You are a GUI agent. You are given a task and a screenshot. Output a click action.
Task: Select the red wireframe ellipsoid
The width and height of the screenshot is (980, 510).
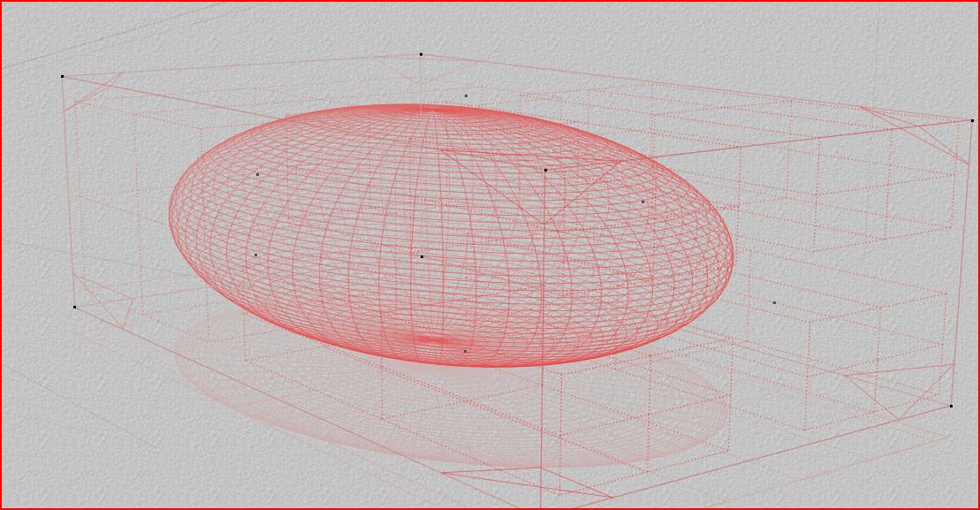(x=451, y=236)
